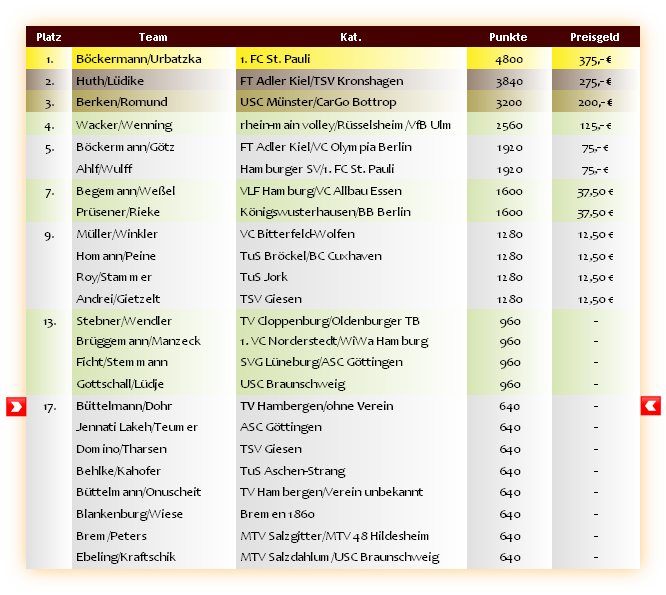Image resolution: width=666 pixels, height=595 pixels.
Task: Click the 3840 points value
Action: [509, 82]
